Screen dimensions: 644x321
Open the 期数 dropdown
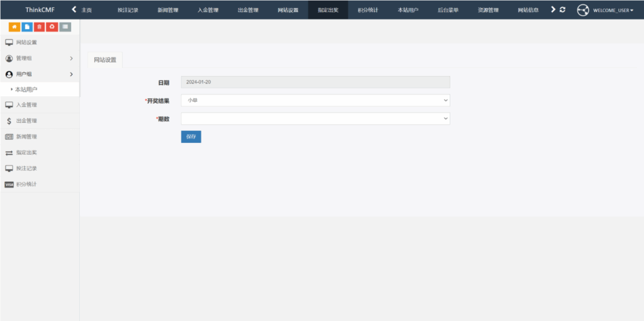pos(315,118)
